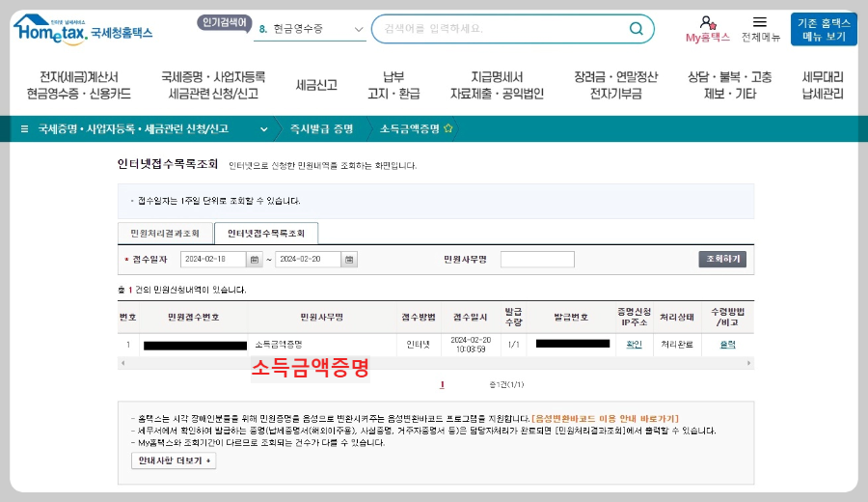Open 전체메뉴 hamburger icon
The image size is (868, 502).
pos(760,22)
